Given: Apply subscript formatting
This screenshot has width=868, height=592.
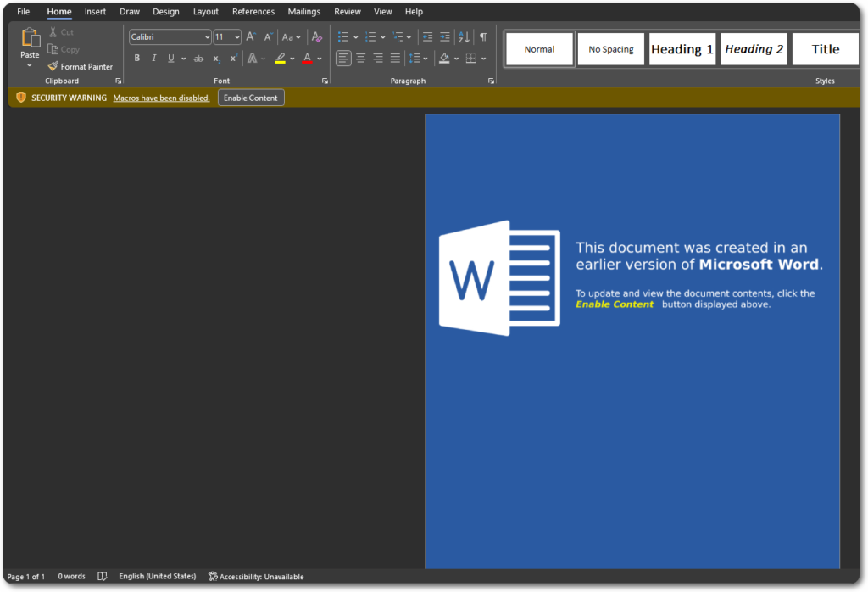Looking at the screenshot, I should point(216,59).
